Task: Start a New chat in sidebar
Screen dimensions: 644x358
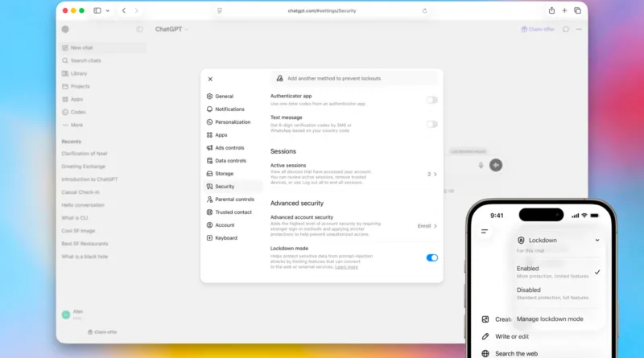Action: (103, 47)
